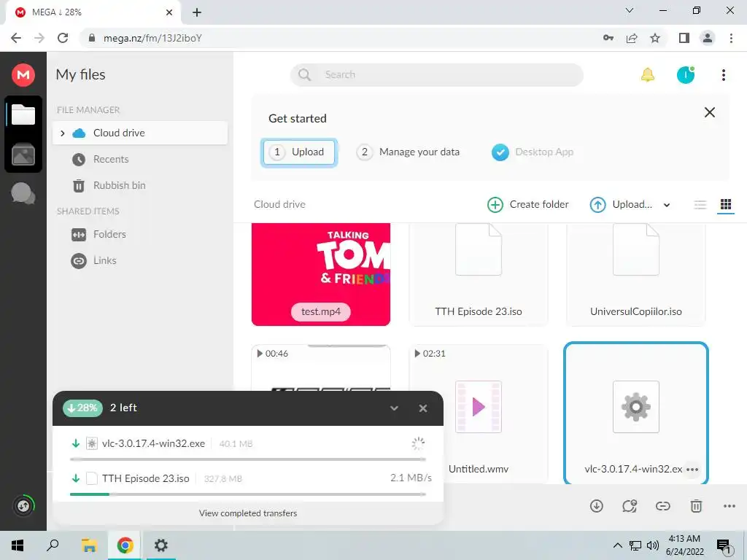Image resolution: width=747 pixels, height=560 pixels.
Task: Open a new browser tab
Action: tap(197, 12)
